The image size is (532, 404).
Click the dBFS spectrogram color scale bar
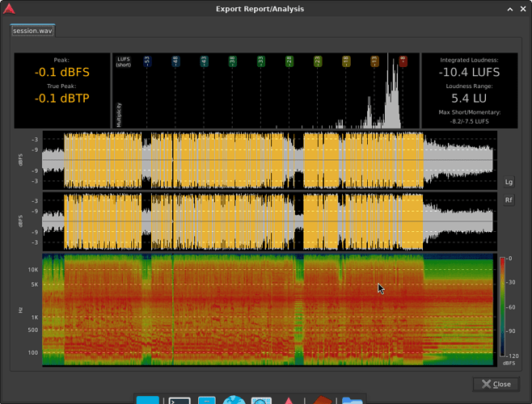pyautogui.click(x=503, y=307)
